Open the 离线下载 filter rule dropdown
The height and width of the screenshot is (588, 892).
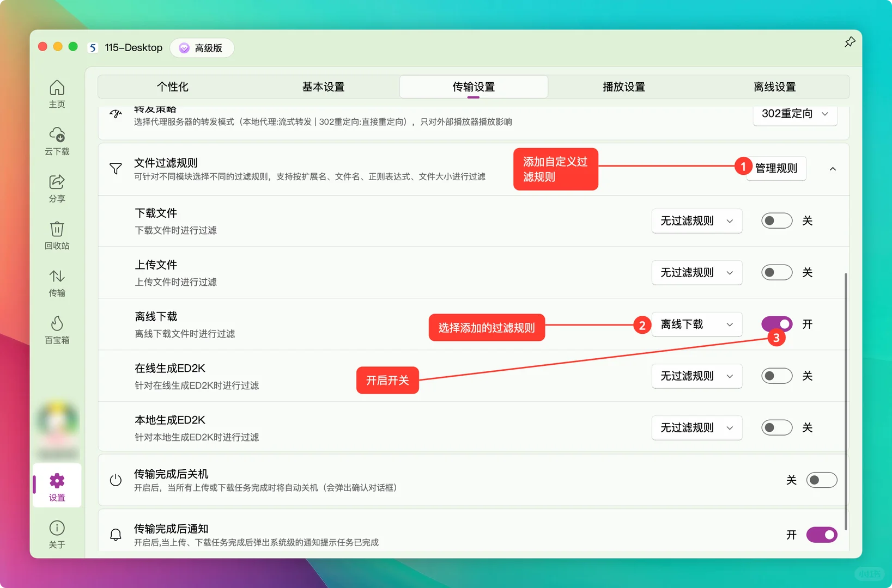[696, 324]
